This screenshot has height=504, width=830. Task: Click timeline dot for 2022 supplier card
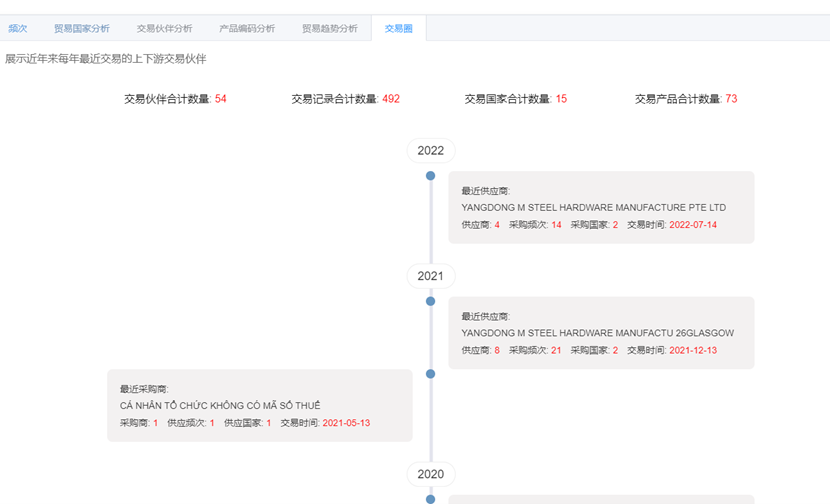tap(430, 176)
